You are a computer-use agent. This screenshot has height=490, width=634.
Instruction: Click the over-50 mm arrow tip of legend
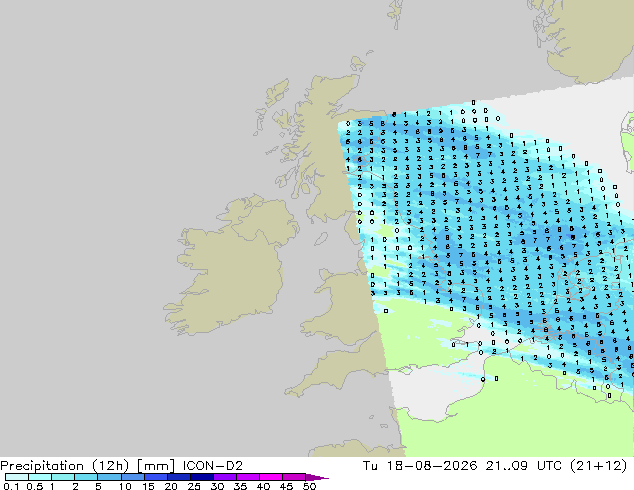pos(317,477)
